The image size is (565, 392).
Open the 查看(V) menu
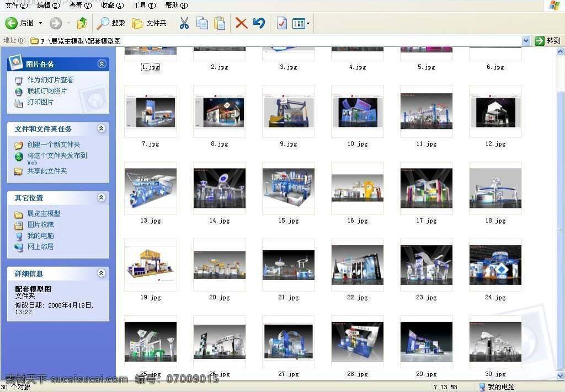tap(81, 5)
